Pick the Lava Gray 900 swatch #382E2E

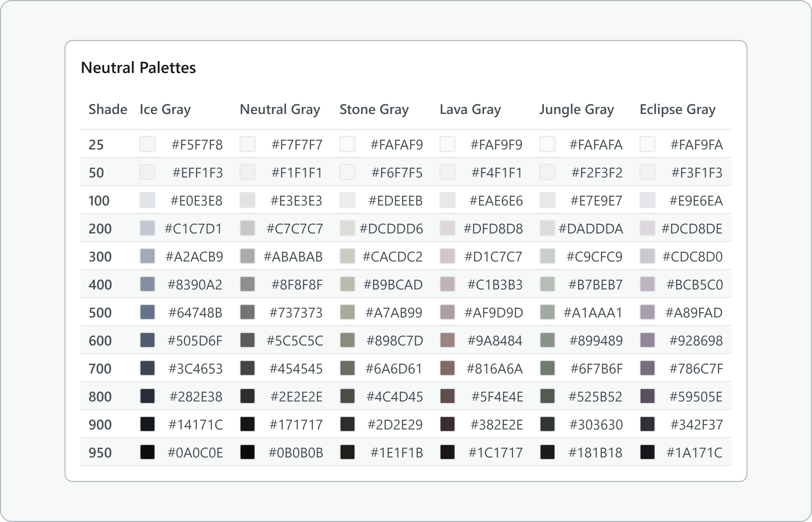pyautogui.click(x=447, y=424)
